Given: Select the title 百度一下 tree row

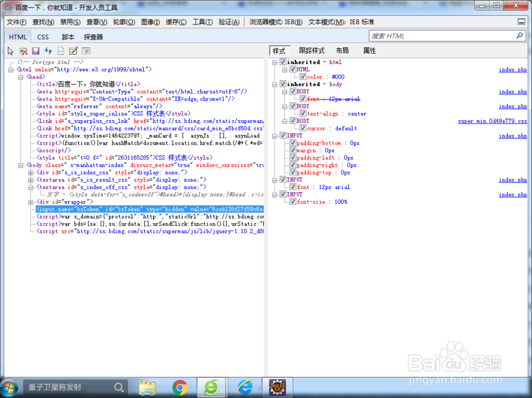Looking at the screenshot, I should click(x=88, y=84).
